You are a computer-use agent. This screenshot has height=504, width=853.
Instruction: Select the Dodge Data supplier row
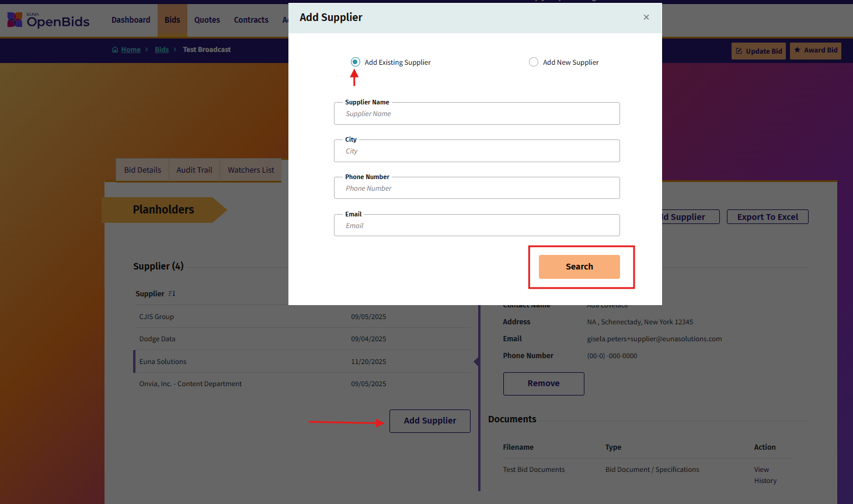[x=301, y=339]
